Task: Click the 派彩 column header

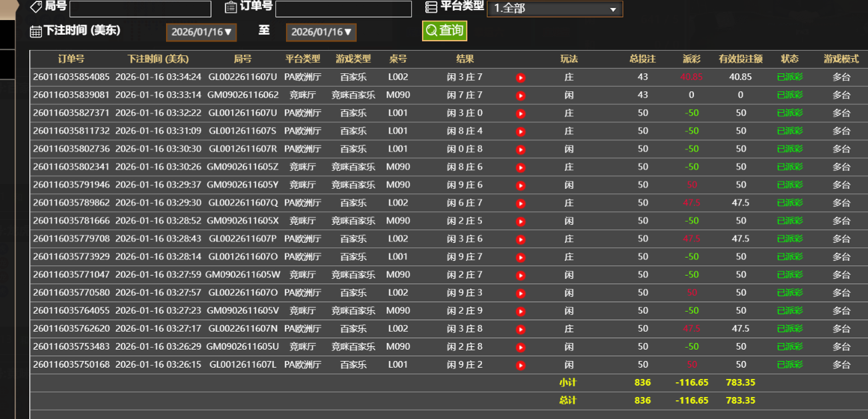Action: [x=692, y=59]
